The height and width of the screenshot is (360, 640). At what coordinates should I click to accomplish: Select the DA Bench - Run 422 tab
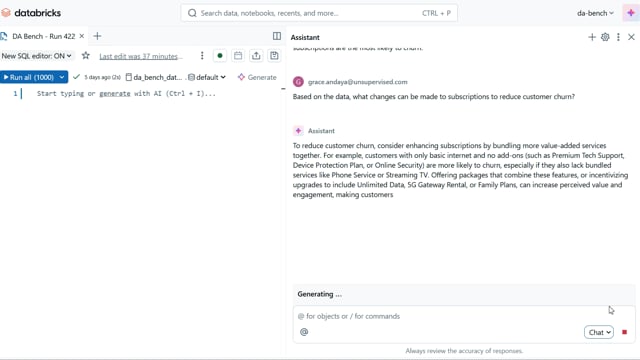(43, 36)
